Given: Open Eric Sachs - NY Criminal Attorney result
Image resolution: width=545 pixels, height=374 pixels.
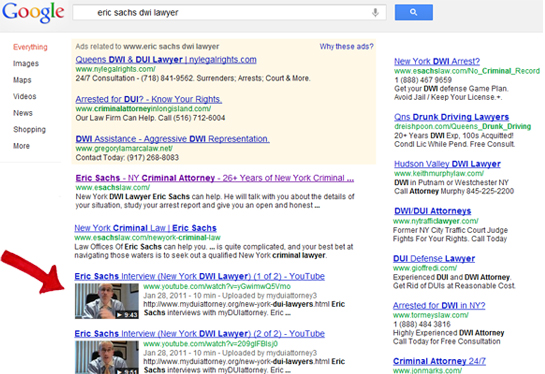Looking at the screenshot, I should tap(215, 178).
